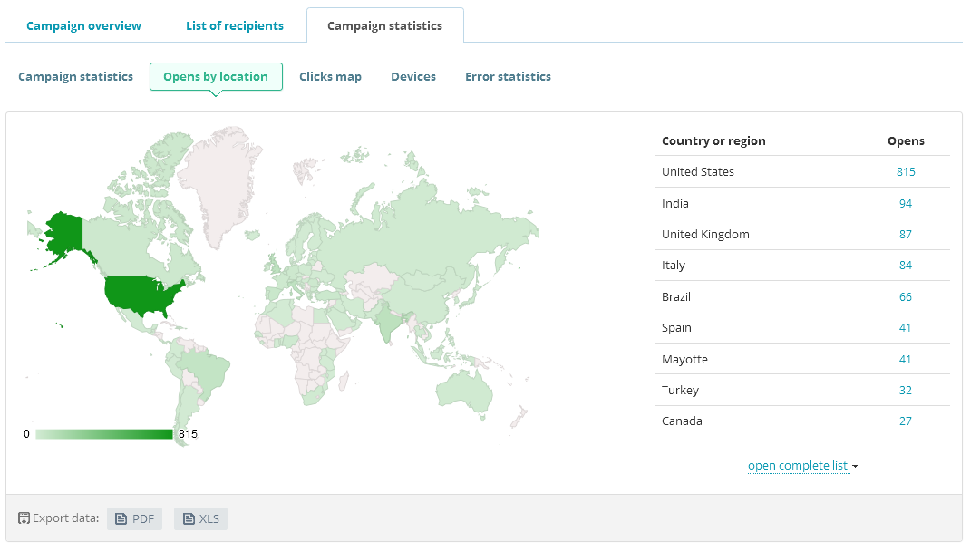Screen dimensions: 980x552
Task: Click the green map legend gradient bar
Action: coord(104,434)
